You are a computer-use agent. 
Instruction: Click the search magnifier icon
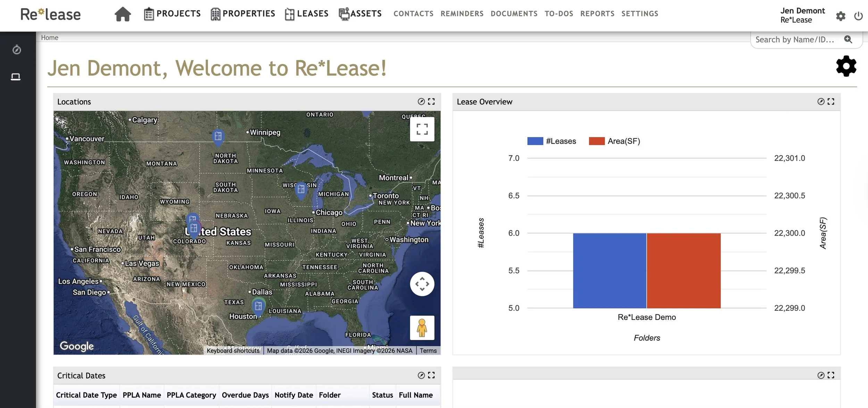(x=848, y=40)
